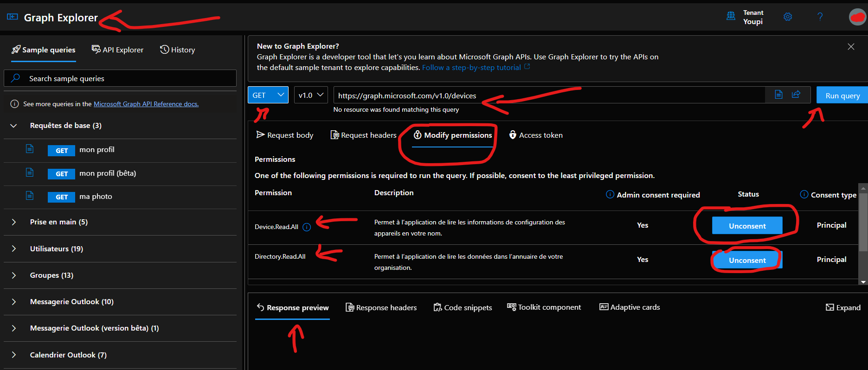Image resolution: width=868 pixels, height=370 pixels.
Task: Open the Modify permissions tab
Action: 453,135
